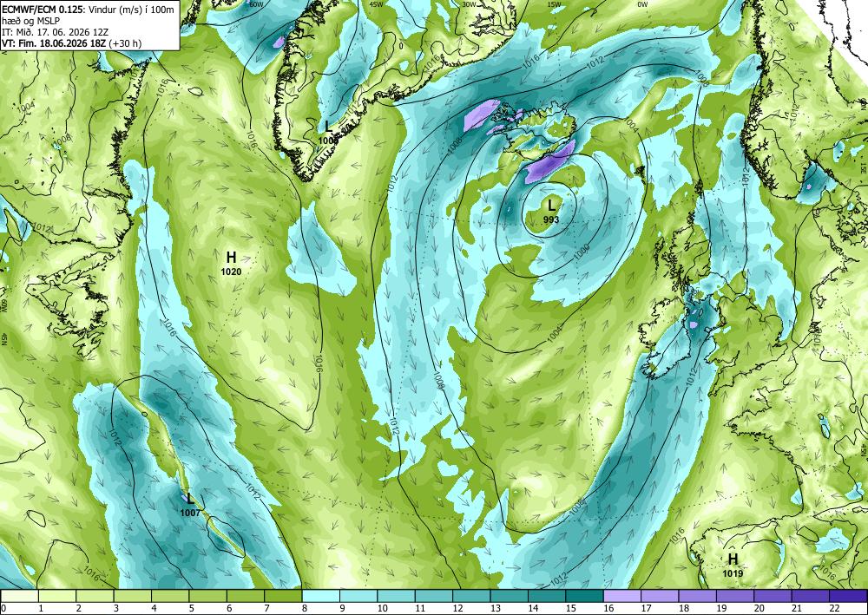Click the legend number 0
This screenshot has width=868, height=615.
click(x=3, y=608)
